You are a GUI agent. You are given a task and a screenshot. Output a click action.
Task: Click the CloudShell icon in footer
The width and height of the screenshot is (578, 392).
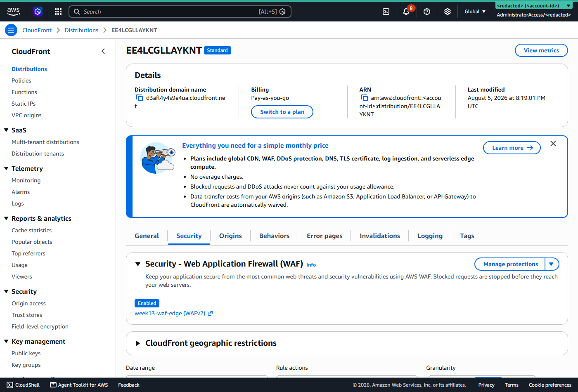tap(10, 385)
